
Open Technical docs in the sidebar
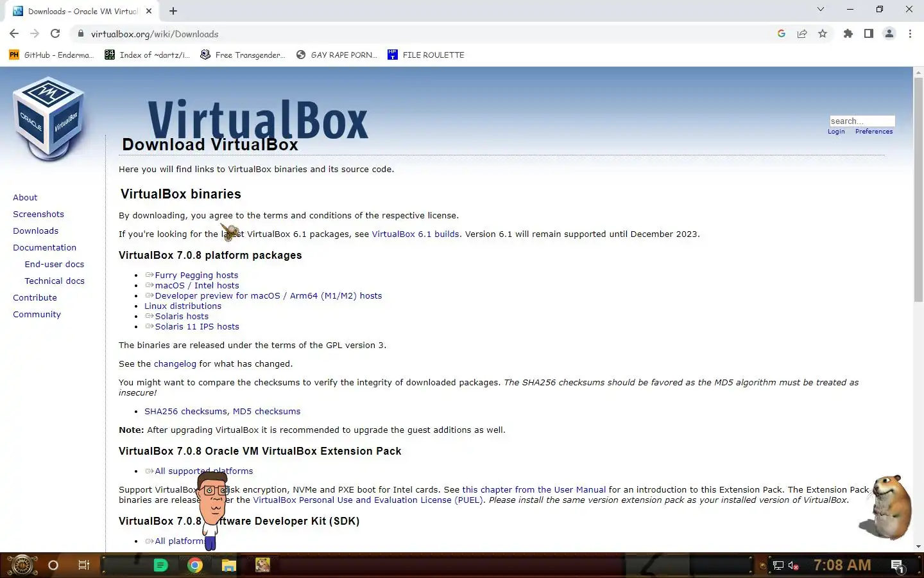click(55, 281)
